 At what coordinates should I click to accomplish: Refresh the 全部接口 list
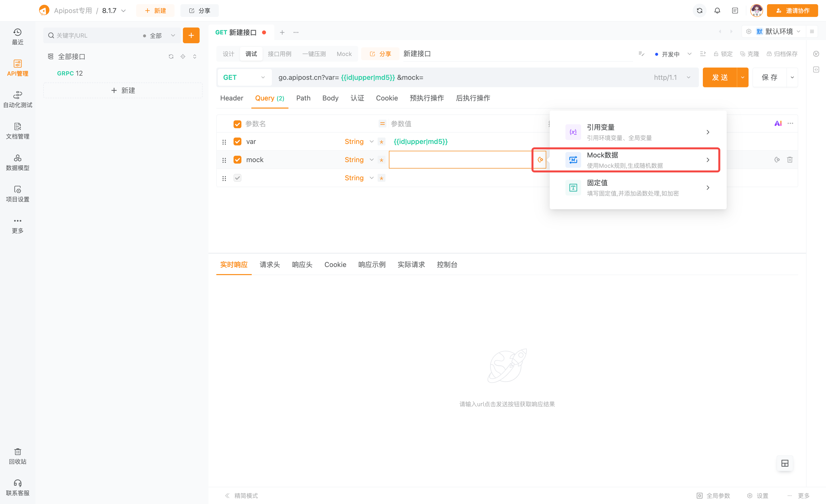tap(171, 56)
